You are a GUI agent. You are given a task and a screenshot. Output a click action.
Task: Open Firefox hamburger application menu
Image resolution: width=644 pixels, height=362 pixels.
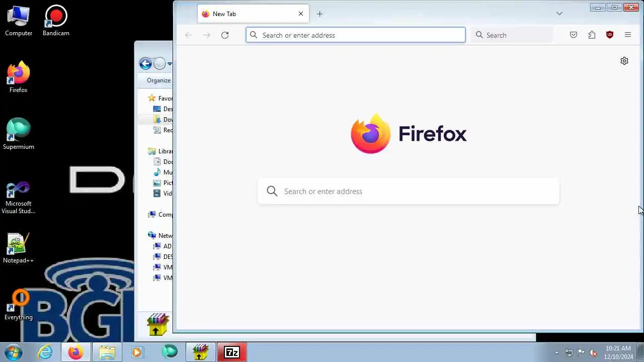[628, 35]
